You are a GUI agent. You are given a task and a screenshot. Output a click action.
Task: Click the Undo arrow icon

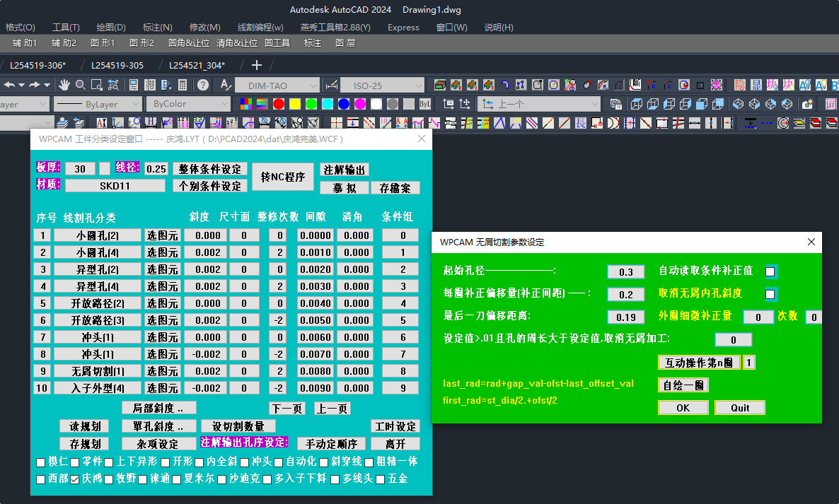tap(10, 85)
